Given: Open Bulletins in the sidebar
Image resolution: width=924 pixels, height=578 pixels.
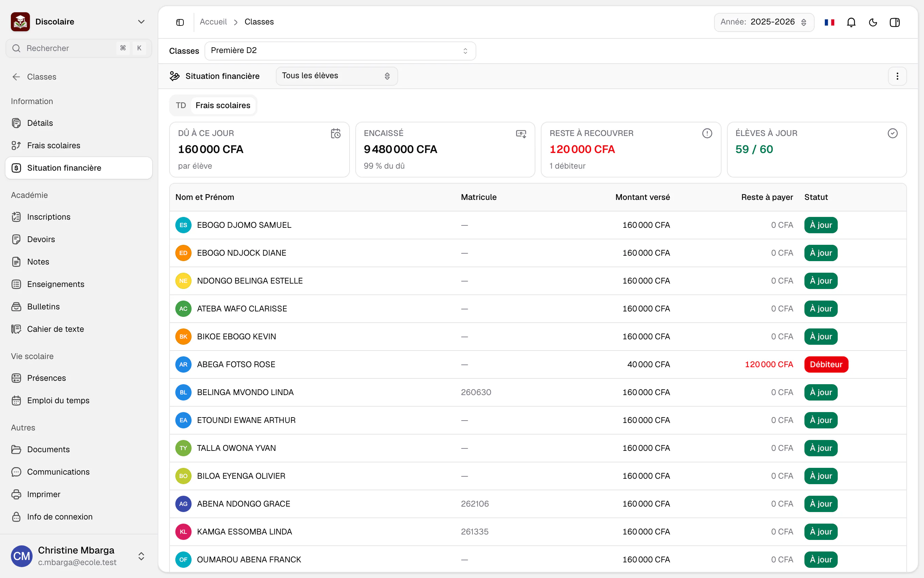Looking at the screenshot, I should (79, 307).
